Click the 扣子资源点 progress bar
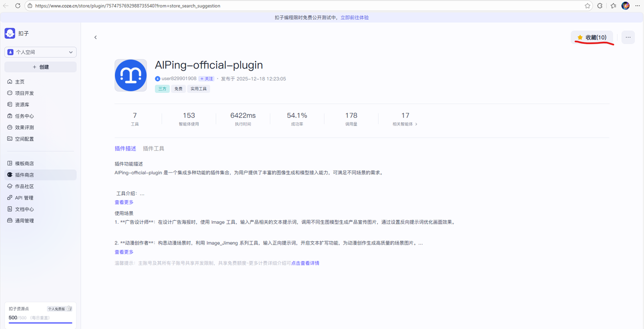Screen dimensions: 644x329 click(x=40, y=322)
